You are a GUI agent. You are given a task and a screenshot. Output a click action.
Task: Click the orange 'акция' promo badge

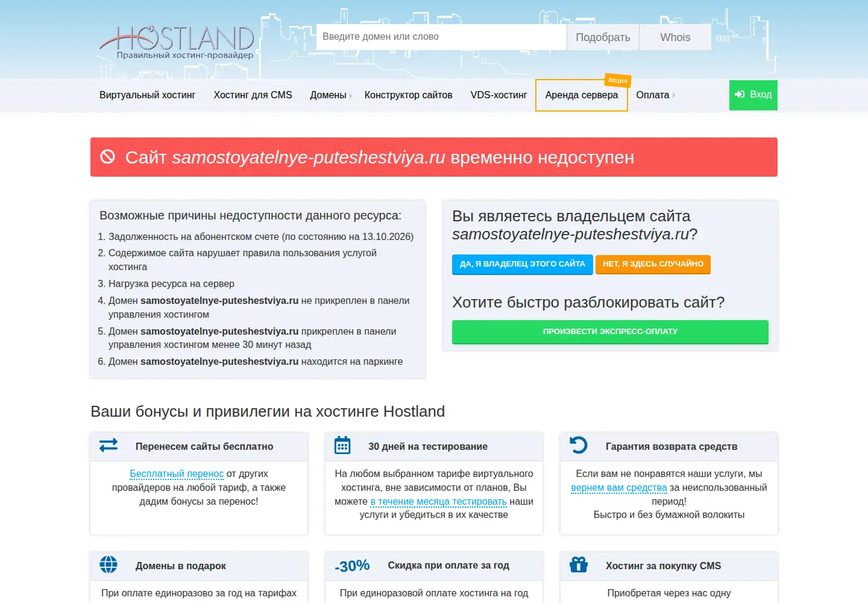tap(617, 80)
